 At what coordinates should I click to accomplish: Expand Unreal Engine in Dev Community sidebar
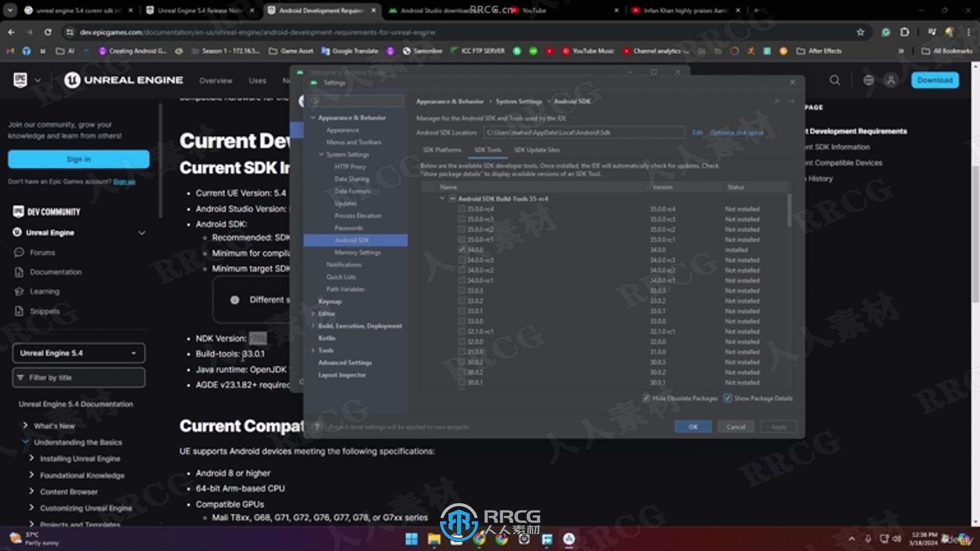pos(141,233)
